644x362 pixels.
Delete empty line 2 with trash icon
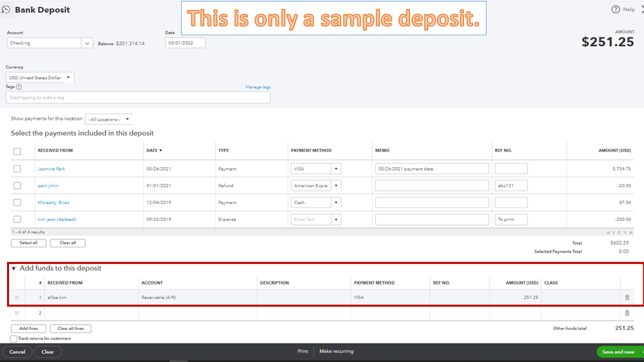627,313
